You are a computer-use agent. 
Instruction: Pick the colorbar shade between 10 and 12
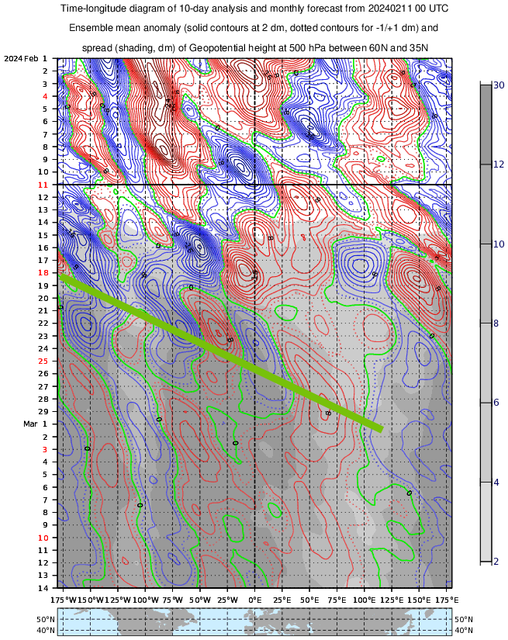click(x=486, y=204)
